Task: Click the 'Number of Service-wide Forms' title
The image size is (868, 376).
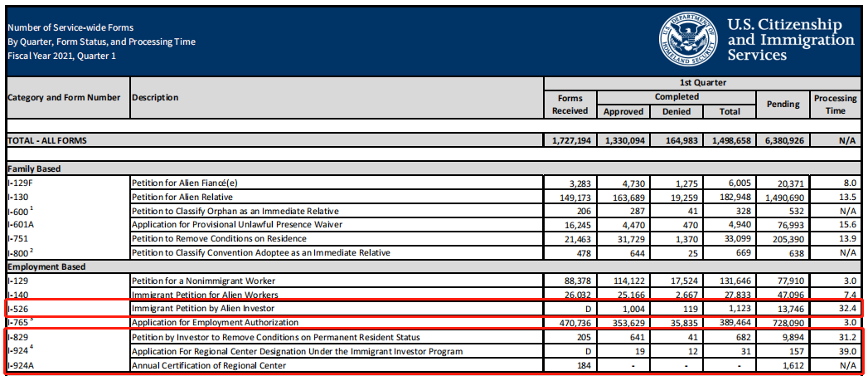Action: pyautogui.click(x=70, y=27)
